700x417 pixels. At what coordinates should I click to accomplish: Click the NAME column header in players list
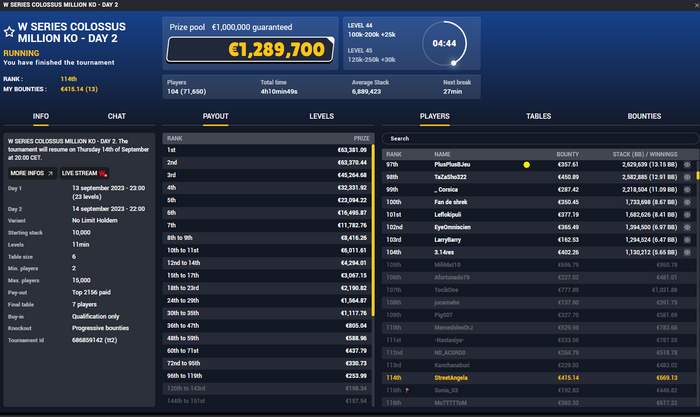point(442,154)
